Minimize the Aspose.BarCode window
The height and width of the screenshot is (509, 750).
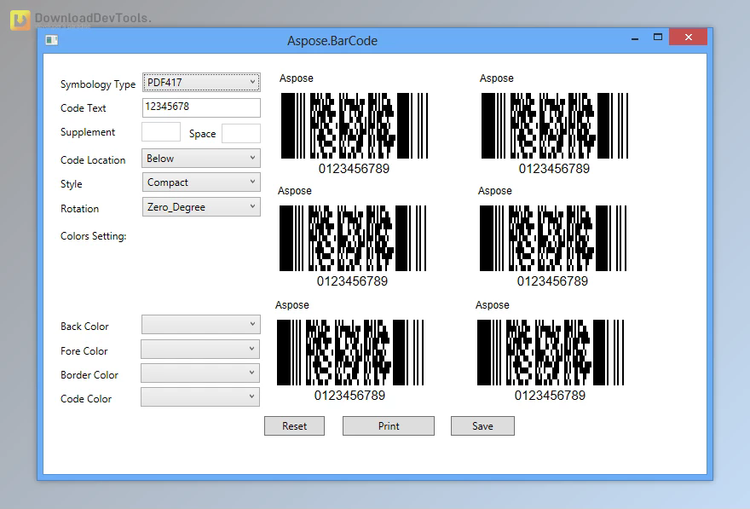pyautogui.click(x=635, y=38)
